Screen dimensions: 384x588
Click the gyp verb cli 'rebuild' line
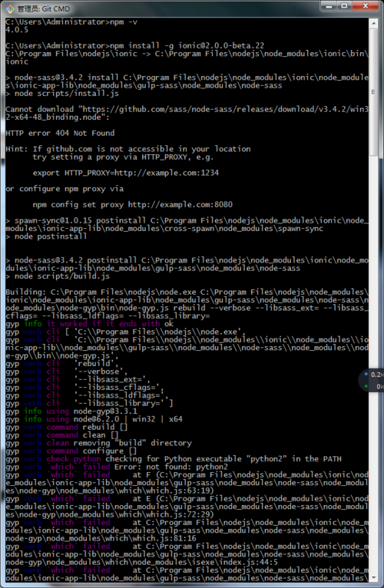pyautogui.click(x=62, y=363)
